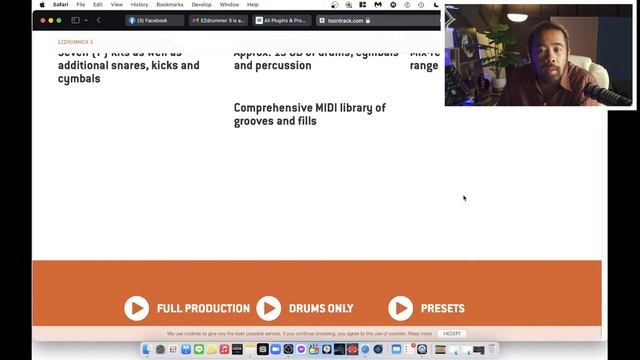
Task: Switch to the EZdrummer 3 mail tab
Action: 218,20
